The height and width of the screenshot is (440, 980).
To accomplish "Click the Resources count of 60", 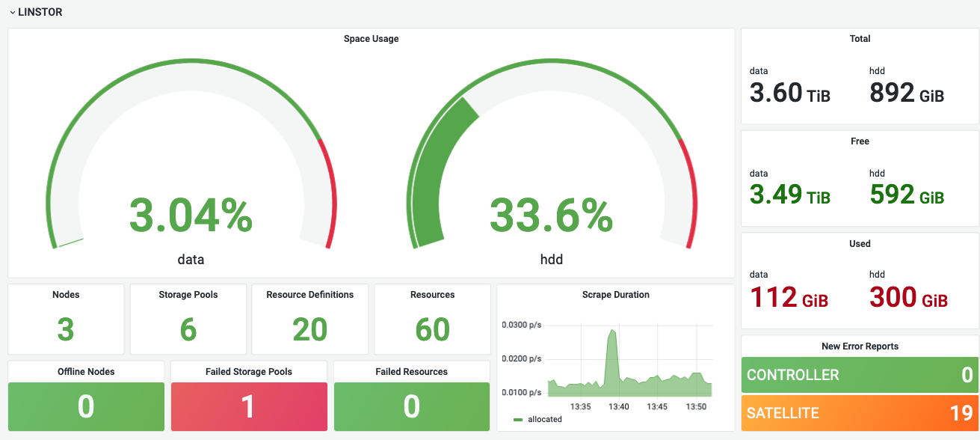I will click(432, 329).
